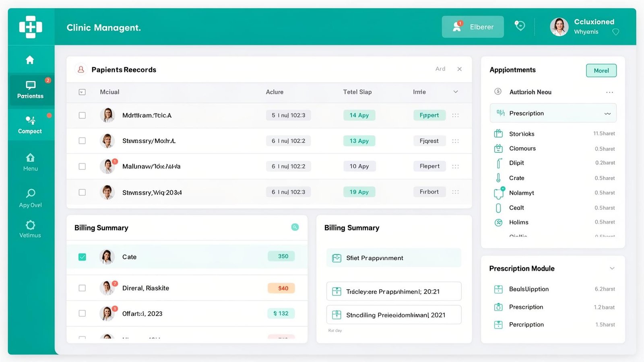644x362 pixels.
Task: Click the patient icon beside Papients Reecords title
Action: 81,69
